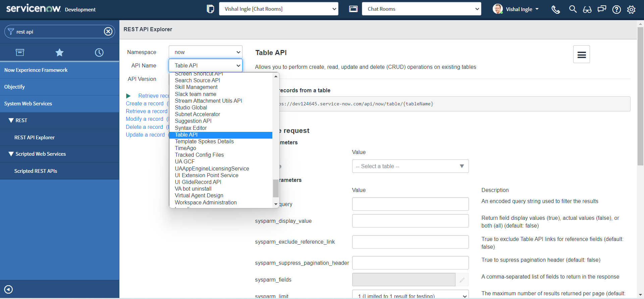
Task: Focus sysparm_suppress_pagination_header field
Action: click(410, 263)
